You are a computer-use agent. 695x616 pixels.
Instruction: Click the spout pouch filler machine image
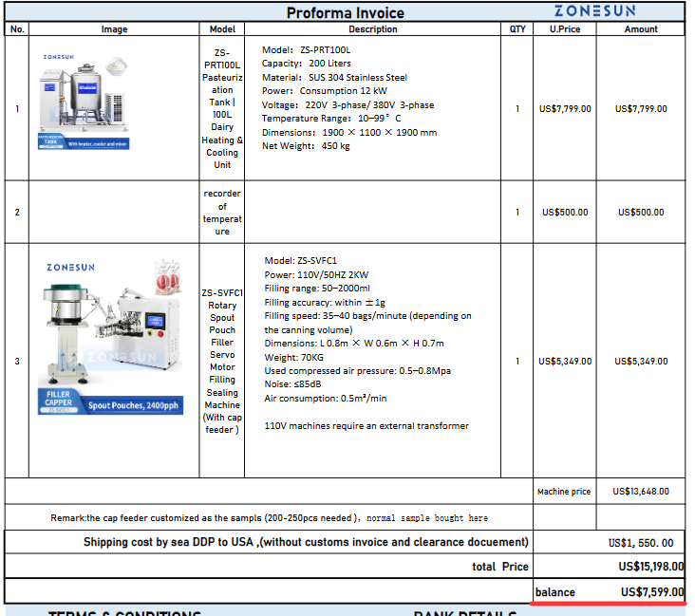click(x=110, y=337)
